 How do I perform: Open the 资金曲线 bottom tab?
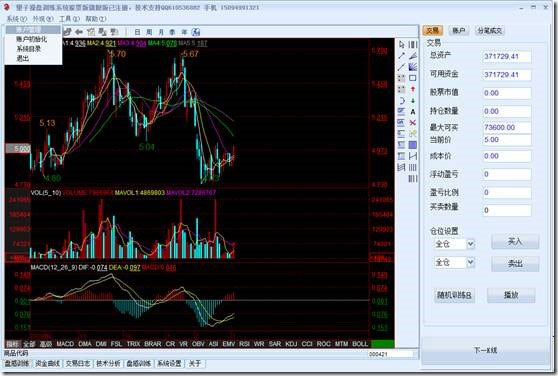coord(48,364)
